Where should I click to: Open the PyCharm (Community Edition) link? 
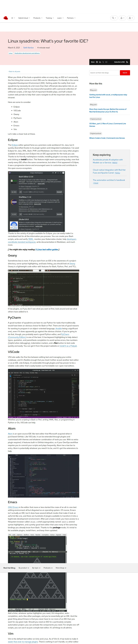point(39,336)
